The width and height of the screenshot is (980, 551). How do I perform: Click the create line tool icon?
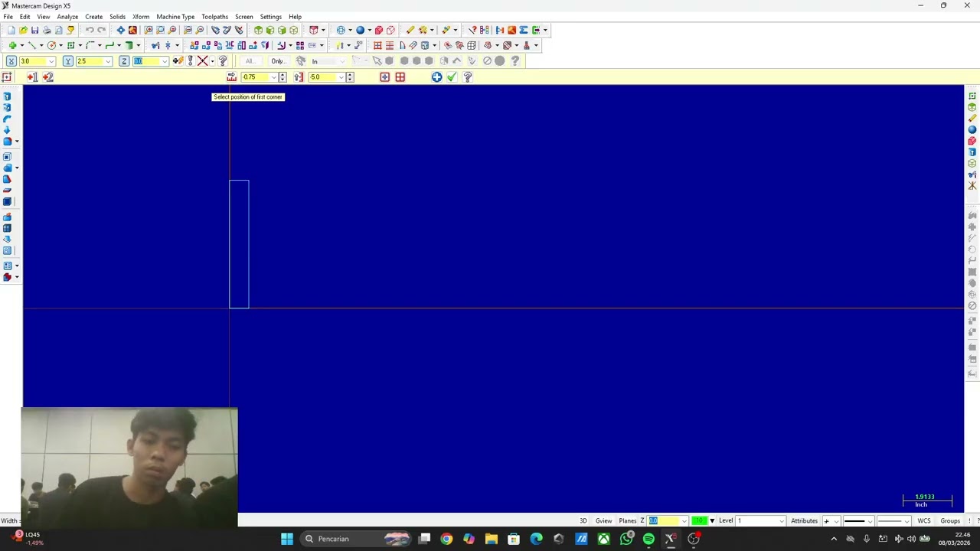click(x=32, y=45)
